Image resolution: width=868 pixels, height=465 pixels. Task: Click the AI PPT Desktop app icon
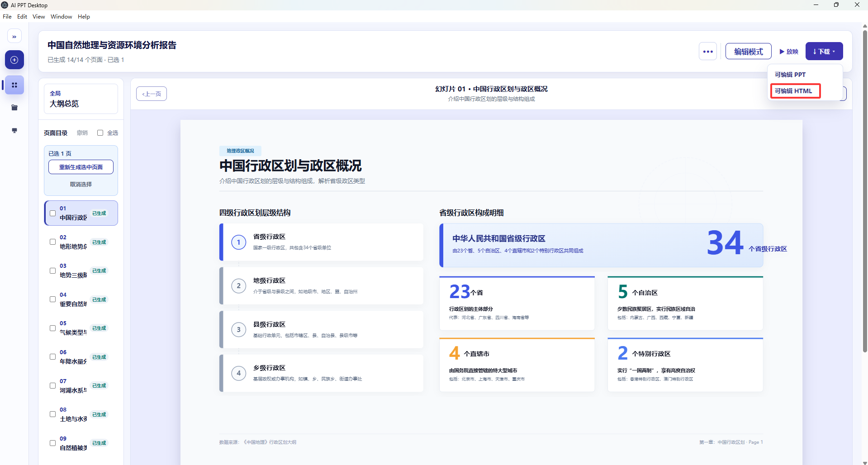[x=5, y=5]
